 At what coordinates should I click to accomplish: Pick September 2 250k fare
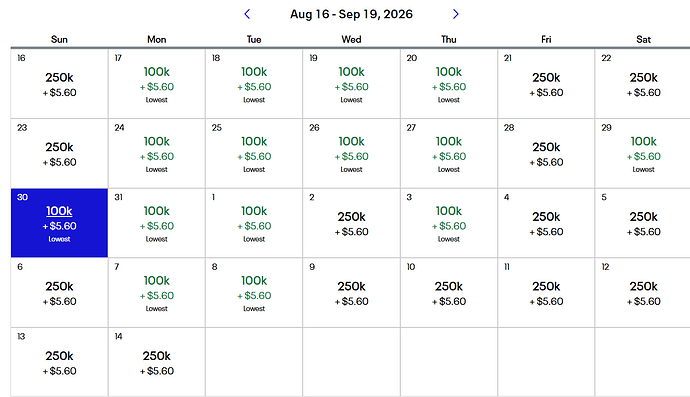[x=351, y=223]
